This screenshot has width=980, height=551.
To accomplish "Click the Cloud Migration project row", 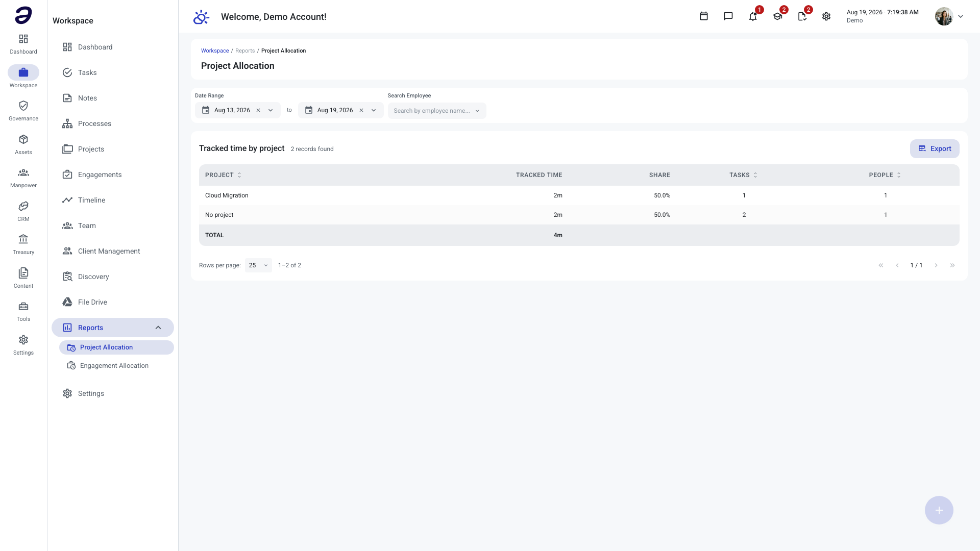I will (x=579, y=195).
